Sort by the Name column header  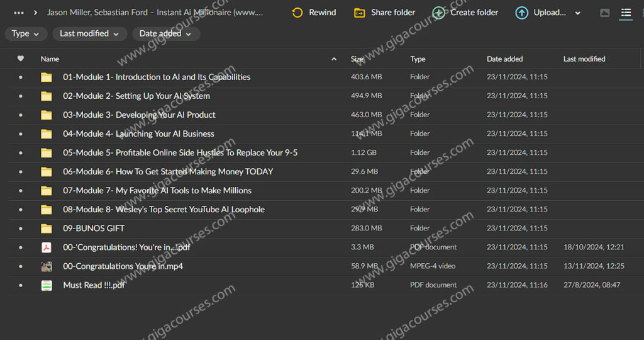(x=50, y=59)
